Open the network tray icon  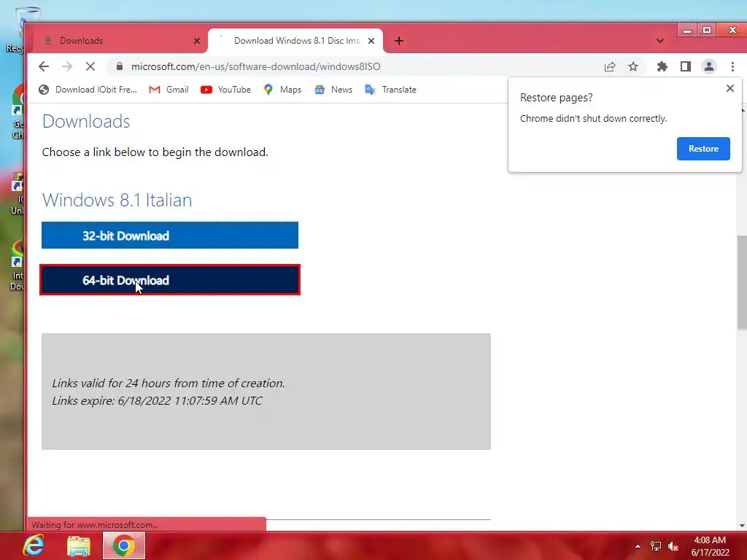point(656,546)
